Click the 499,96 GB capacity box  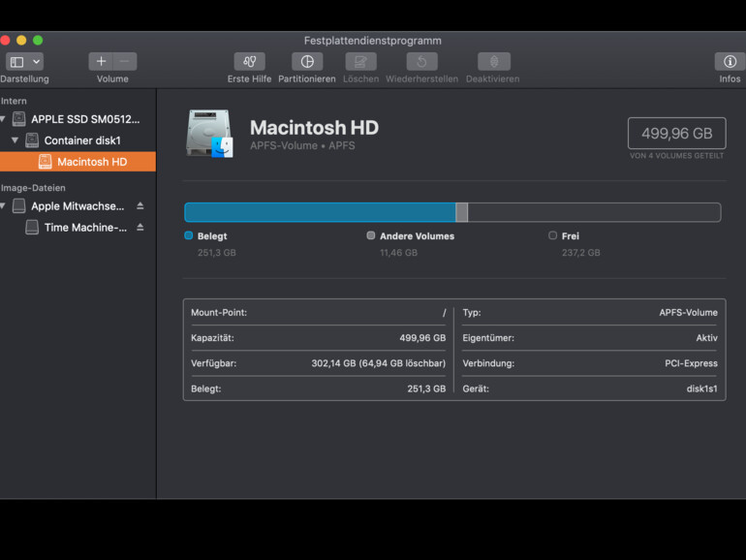point(676,134)
